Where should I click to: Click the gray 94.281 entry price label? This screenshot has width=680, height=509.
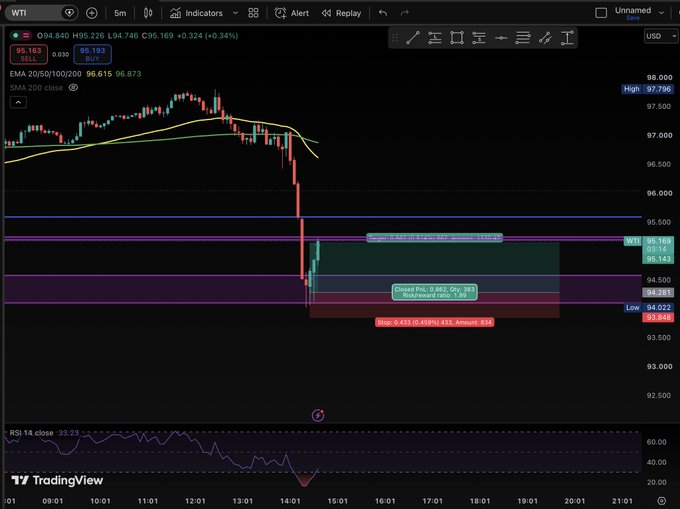658,293
